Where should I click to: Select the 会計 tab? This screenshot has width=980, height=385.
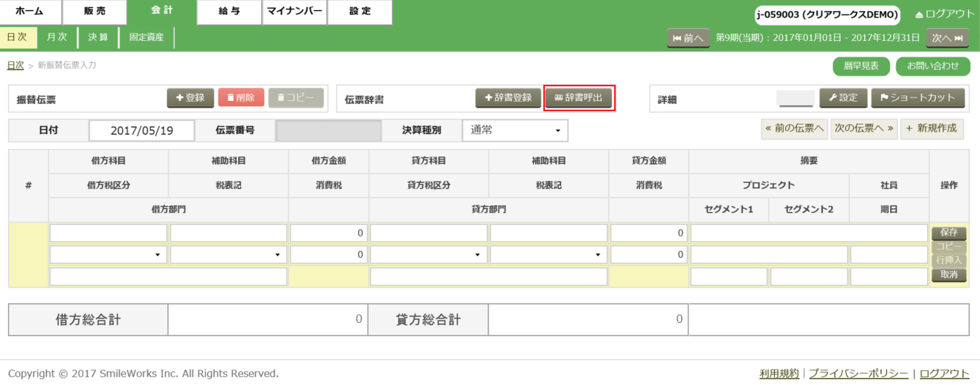click(x=162, y=12)
